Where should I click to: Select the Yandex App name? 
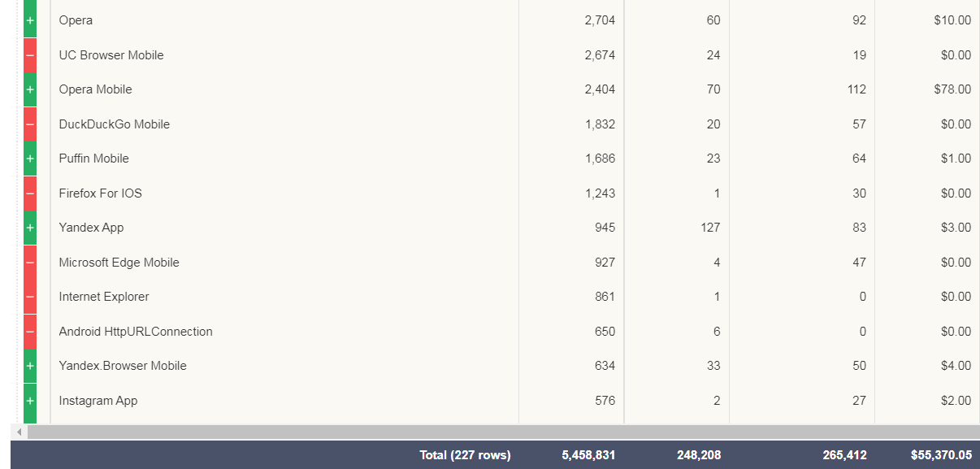pos(91,228)
